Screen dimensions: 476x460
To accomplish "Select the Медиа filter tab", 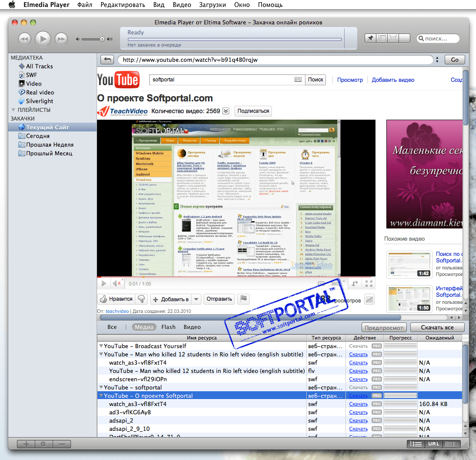I will point(144,327).
